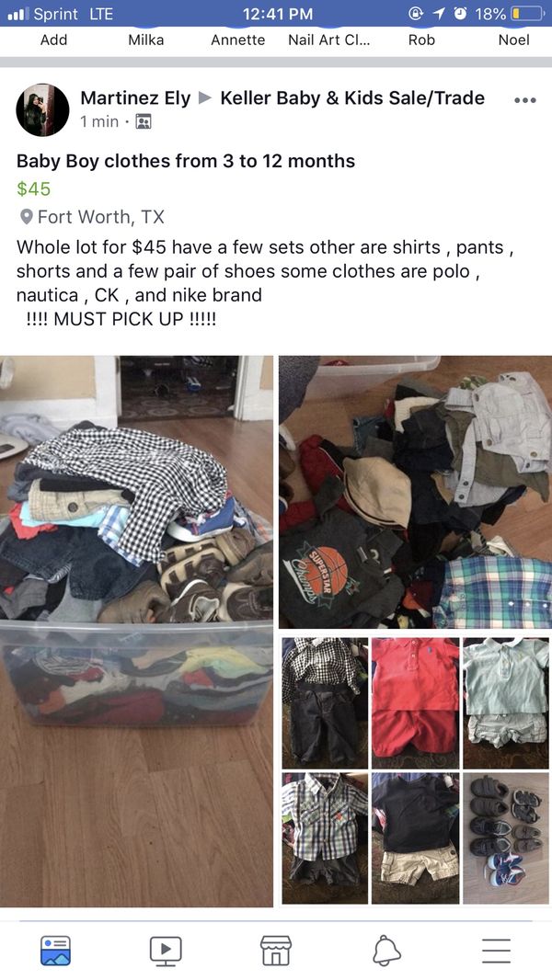Open the News Feed tab icon
The height and width of the screenshot is (980, 552).
pyautogui.click(x=55, y=951)
